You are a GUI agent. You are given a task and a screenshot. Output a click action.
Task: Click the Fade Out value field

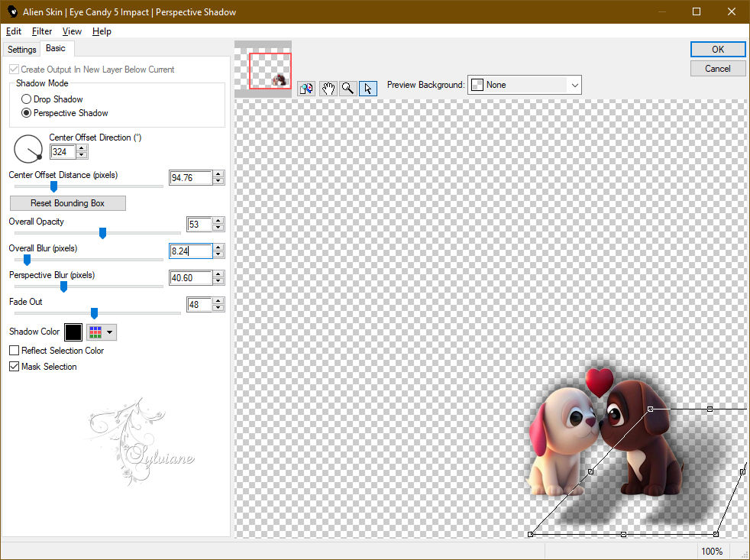tap(199, 304)
